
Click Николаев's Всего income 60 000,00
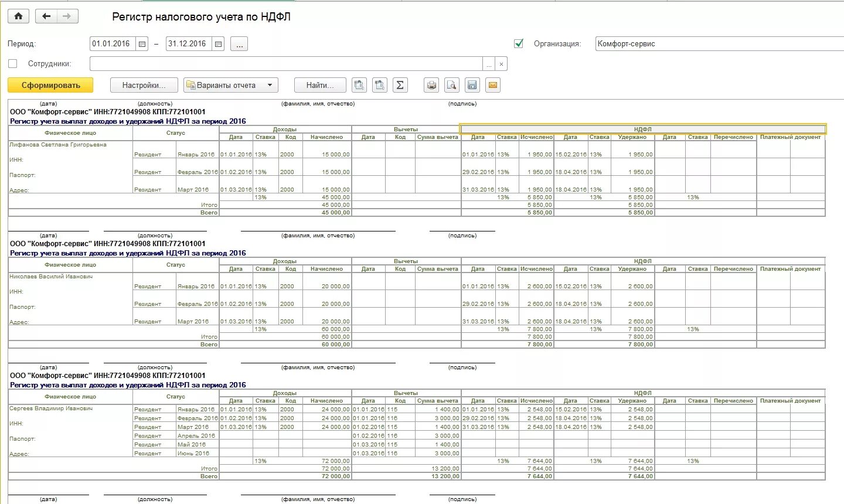coord(336,344)
